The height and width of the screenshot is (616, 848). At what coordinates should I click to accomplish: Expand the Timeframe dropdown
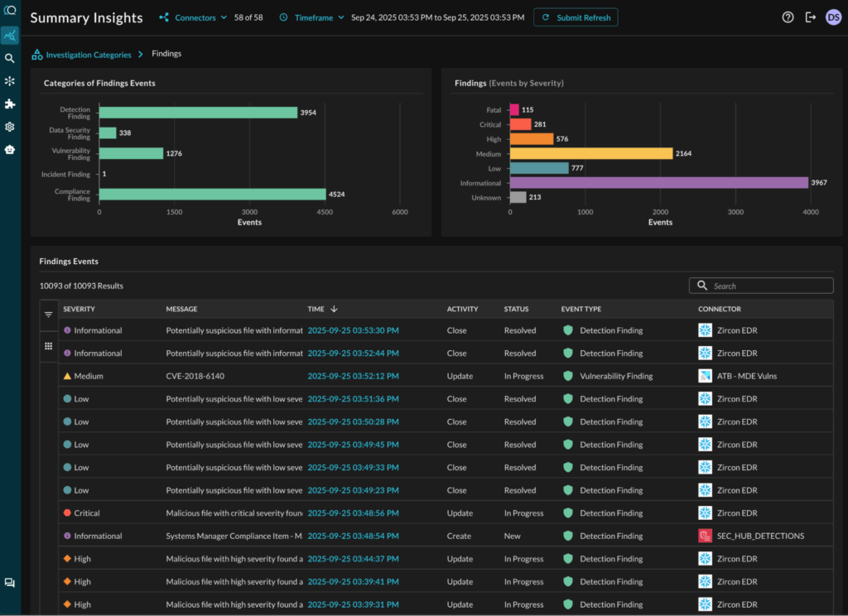coord(313,17)
